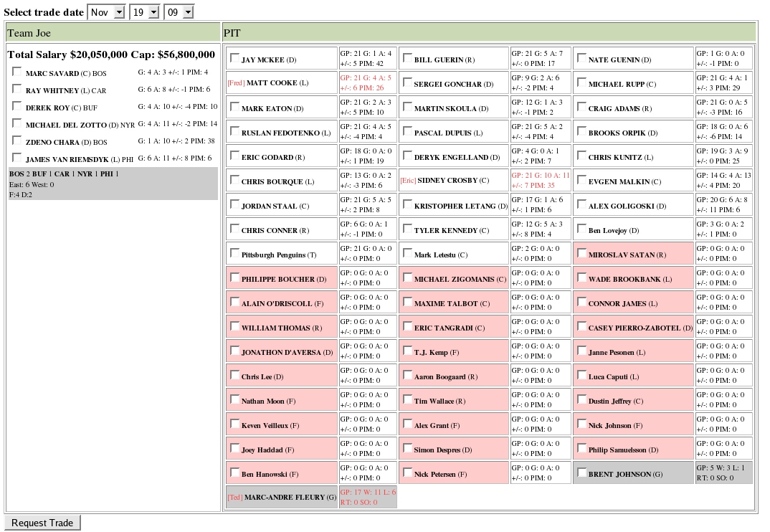This screenshot has width=770, height=532.
Task: Check the Pittsburgh Penguins team checkbox
Action: pos(234,253)
